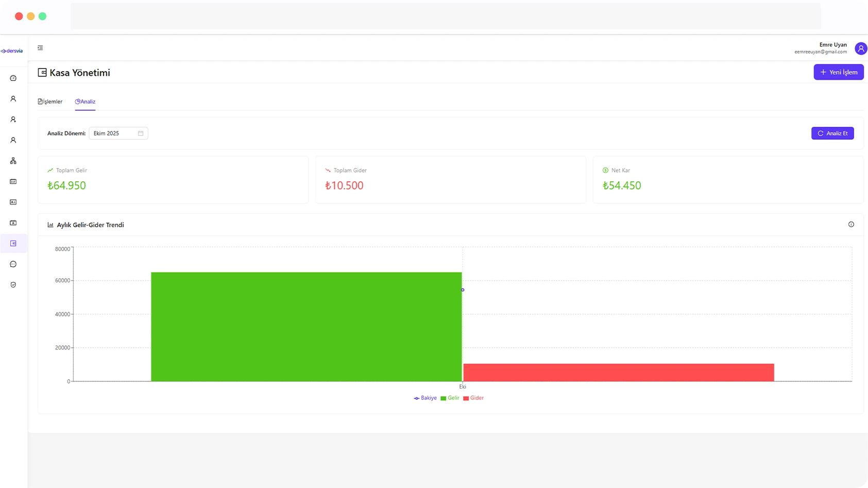Switch to the İşlemler tab
This screenshot has width=868, height=488.
point(50,102)
